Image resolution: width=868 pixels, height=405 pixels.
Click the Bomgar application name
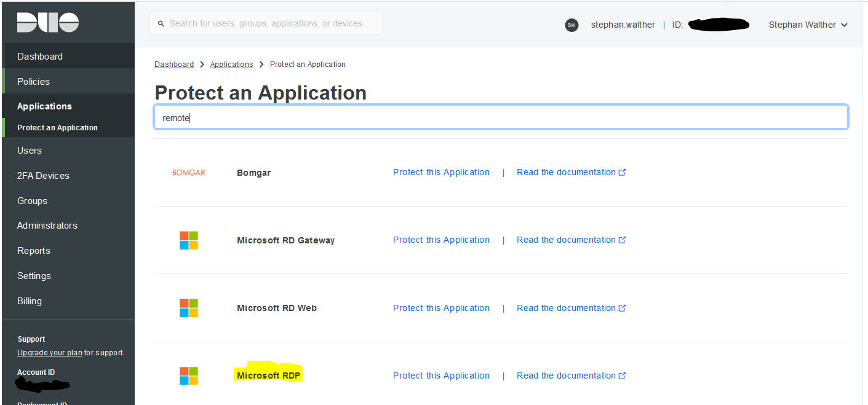pyautogui.click(x=253, y=173)
